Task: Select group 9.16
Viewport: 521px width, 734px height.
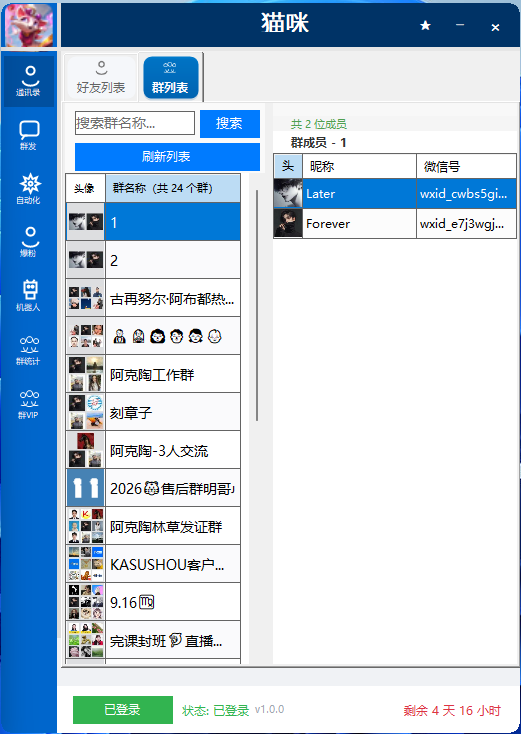Action: click(173, 602)
